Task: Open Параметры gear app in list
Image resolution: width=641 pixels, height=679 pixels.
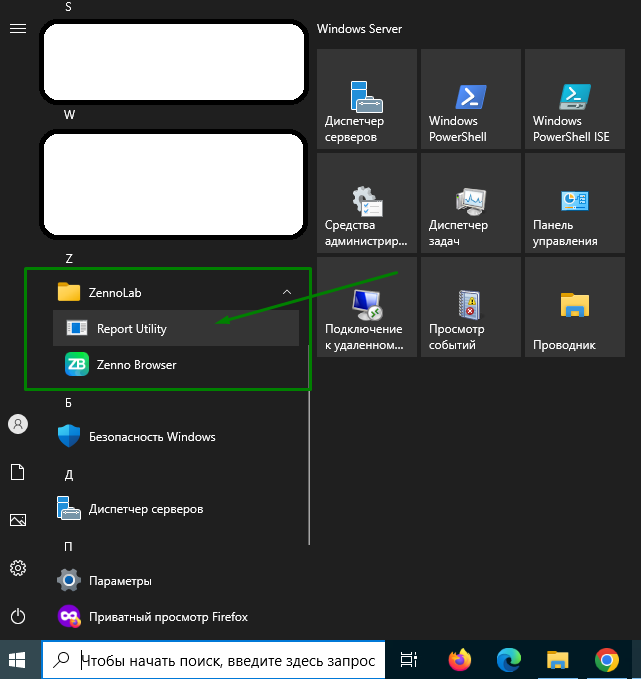Action: [x=175, y=580]
